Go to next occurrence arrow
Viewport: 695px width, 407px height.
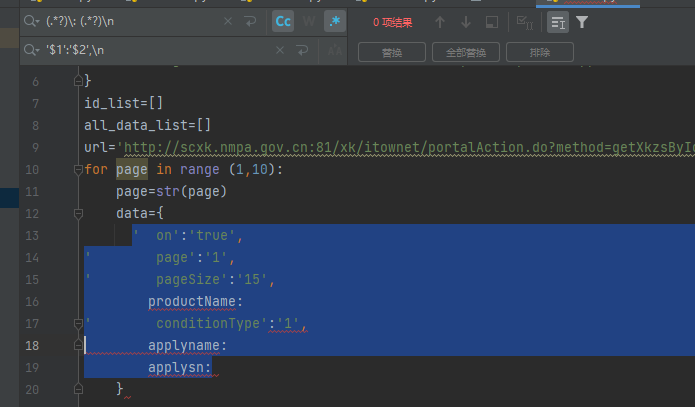466,22
